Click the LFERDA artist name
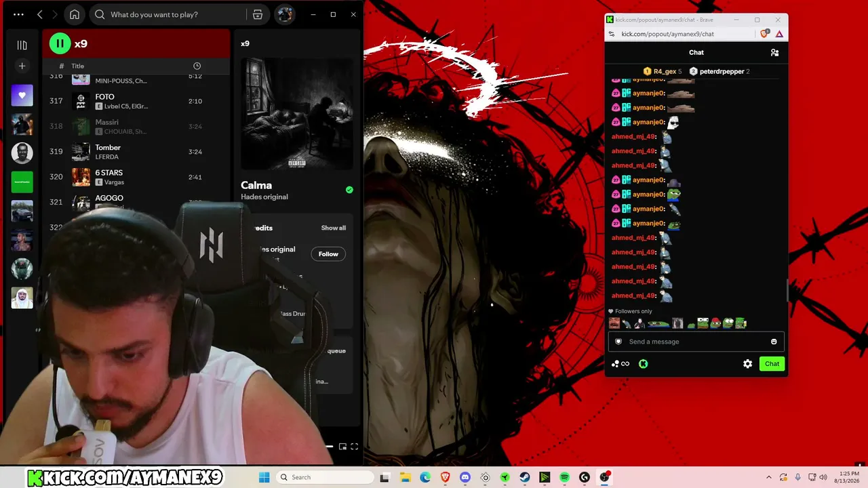 [x=108, y=157]
